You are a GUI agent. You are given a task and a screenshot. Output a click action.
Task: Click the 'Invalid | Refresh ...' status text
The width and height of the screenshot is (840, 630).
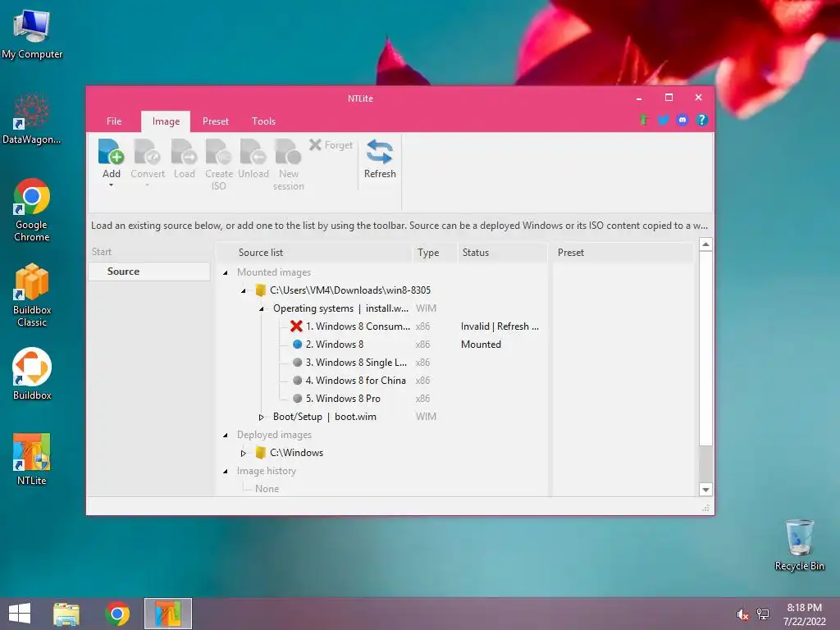point(500,326)
